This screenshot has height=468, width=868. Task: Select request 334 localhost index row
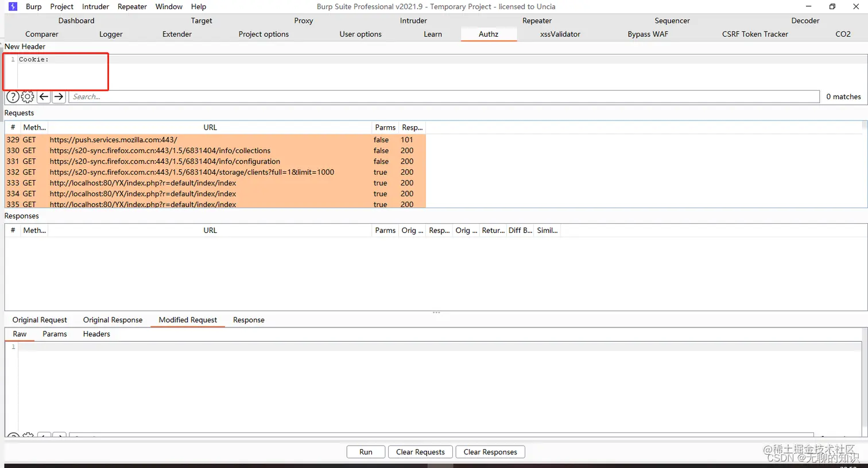click(x=215, y=194)
